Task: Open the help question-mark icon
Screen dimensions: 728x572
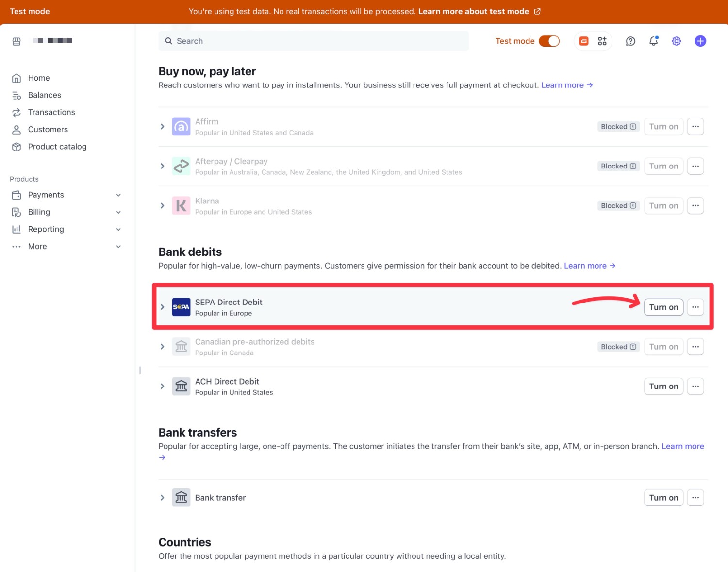Action: point(630,41)
